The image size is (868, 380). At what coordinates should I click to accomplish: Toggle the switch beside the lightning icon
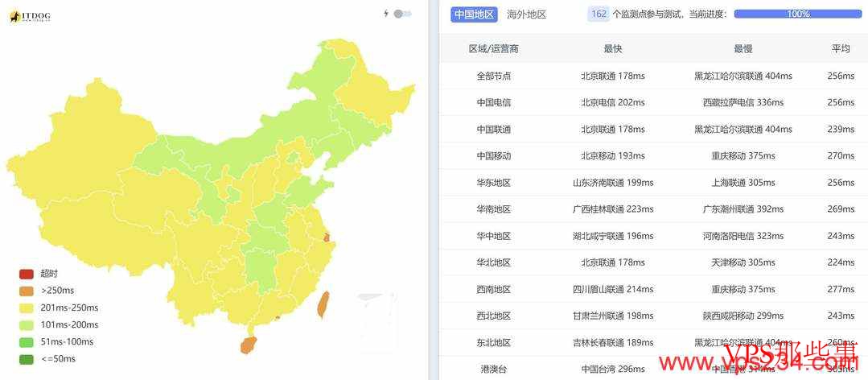402,14
